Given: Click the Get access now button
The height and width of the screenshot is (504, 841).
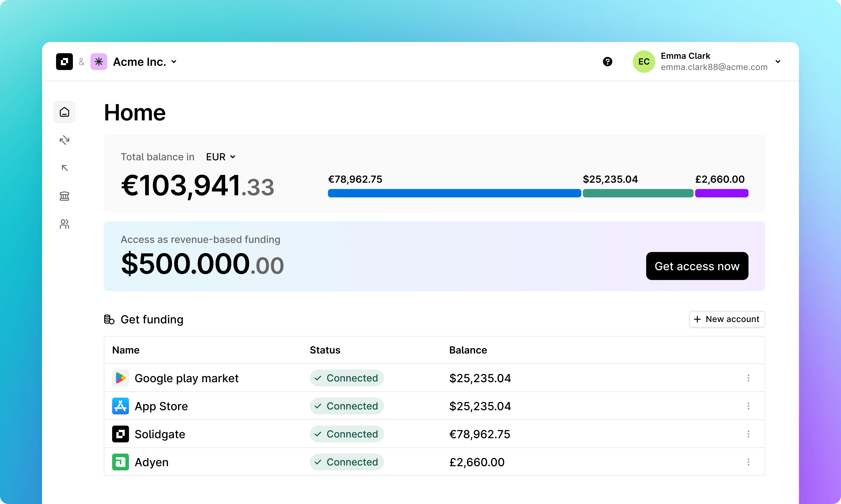Looking at the screenshot, I should click(x=697, y=266).
